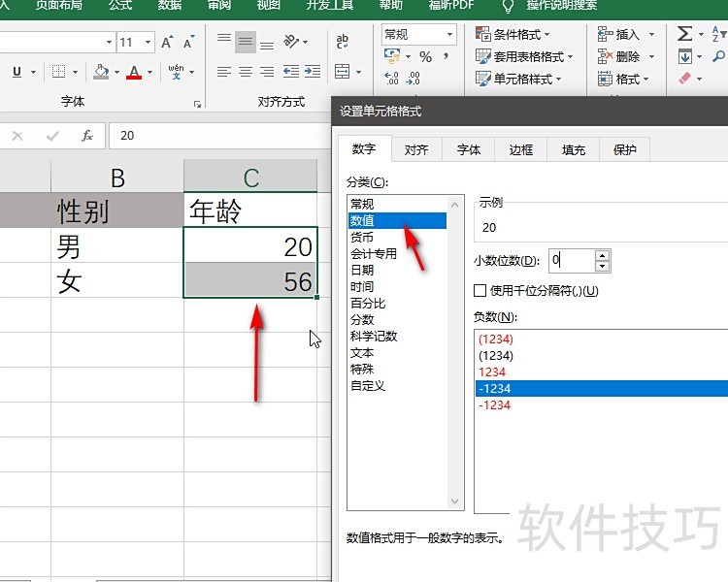Image resolution: width=728 pixels, height=582 pixels.
Task: Apply red font color A
Action: point(134,72)
